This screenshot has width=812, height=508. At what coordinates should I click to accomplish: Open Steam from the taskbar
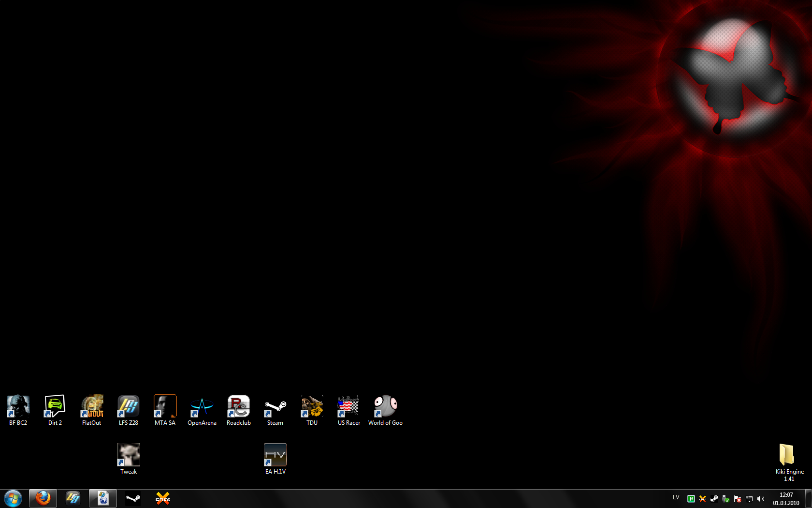point(133,498)
